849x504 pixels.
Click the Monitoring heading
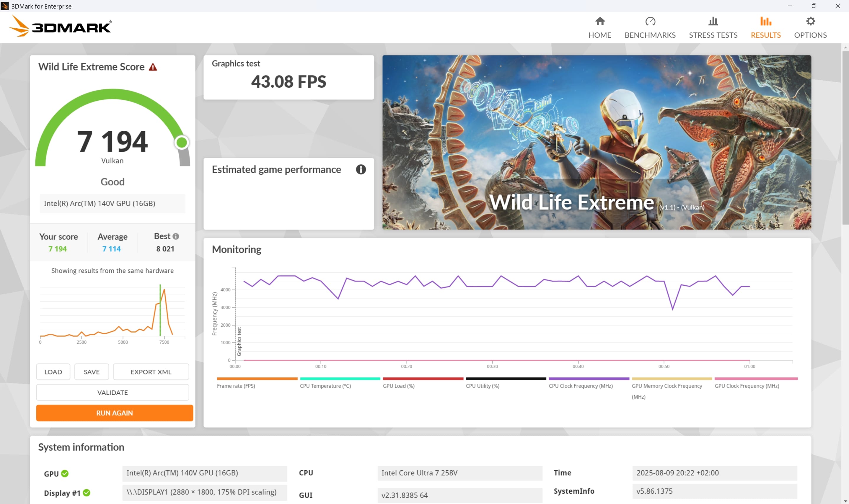click(237, 249)
